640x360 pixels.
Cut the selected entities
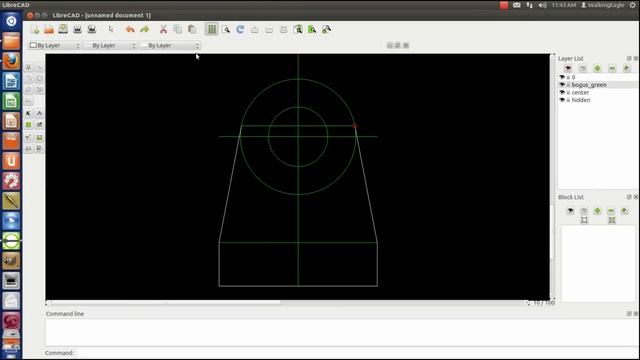163,29
